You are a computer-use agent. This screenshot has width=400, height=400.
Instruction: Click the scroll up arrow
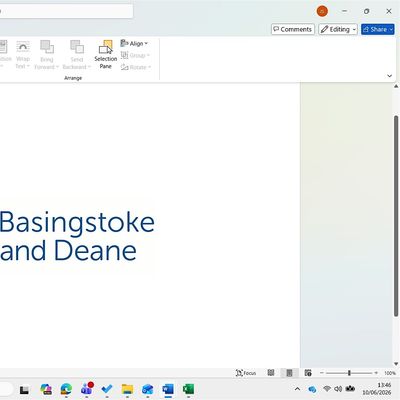(396, 86)
